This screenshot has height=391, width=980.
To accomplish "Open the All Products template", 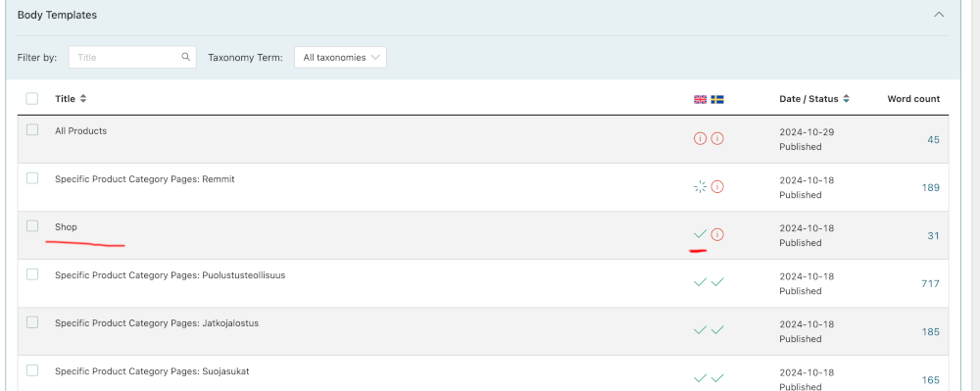I will click(x=80, y=131).
